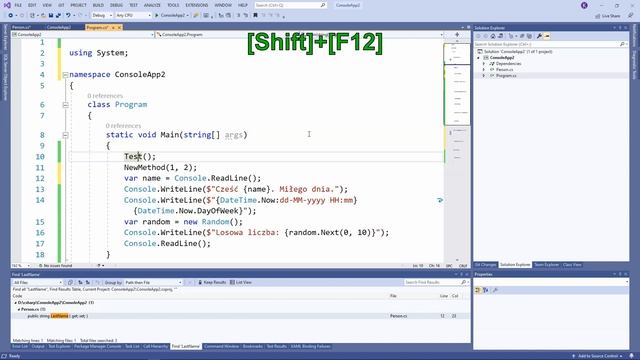This screenshot has height=360, width=640.
Task: Click the Save All toolbar icon
Action: [x=58, y=16]
